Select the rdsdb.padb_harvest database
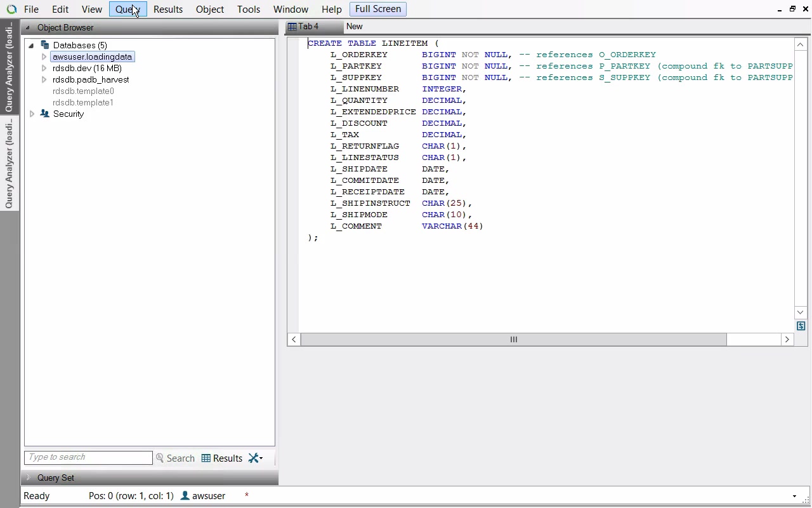Image resolution: width=812 pixels, height=508 pixels. pyautogui.click(x=91, y=79)
